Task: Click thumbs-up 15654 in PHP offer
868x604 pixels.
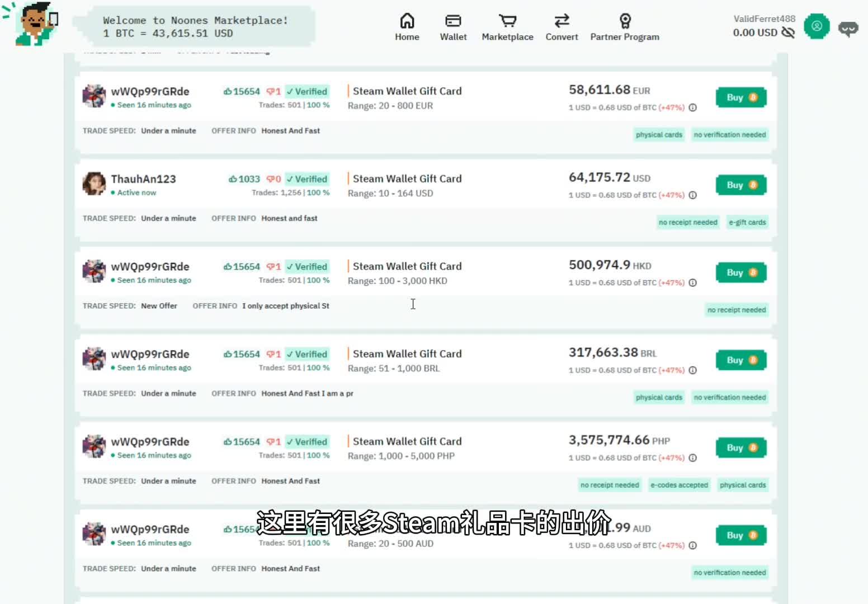Action: pos(242,442)
